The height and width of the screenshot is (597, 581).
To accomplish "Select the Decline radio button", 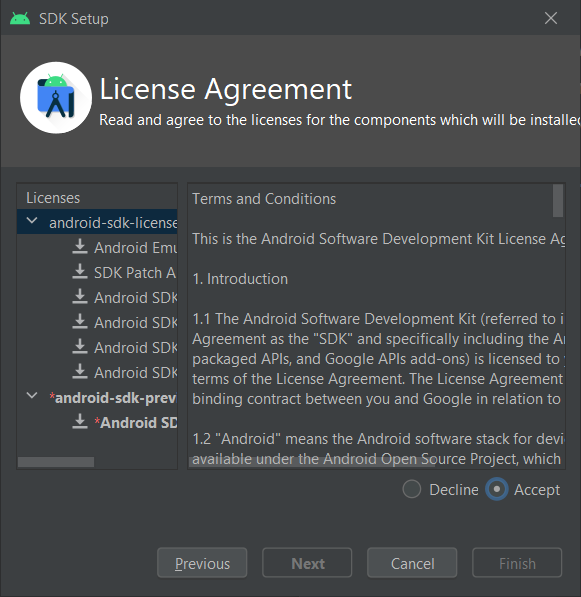I will click(412, 489).
